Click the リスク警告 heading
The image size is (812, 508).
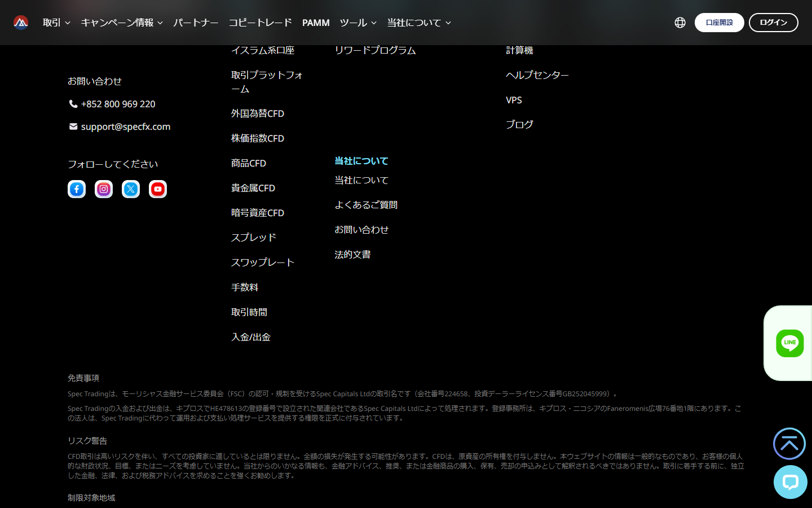tap(87, 441)
